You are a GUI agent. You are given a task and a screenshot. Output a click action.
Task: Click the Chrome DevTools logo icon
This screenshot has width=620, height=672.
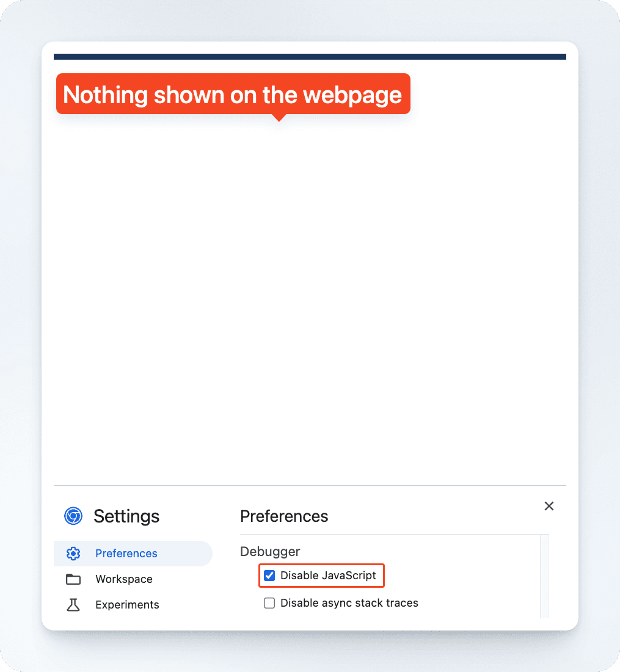click(x=73, y=516)
